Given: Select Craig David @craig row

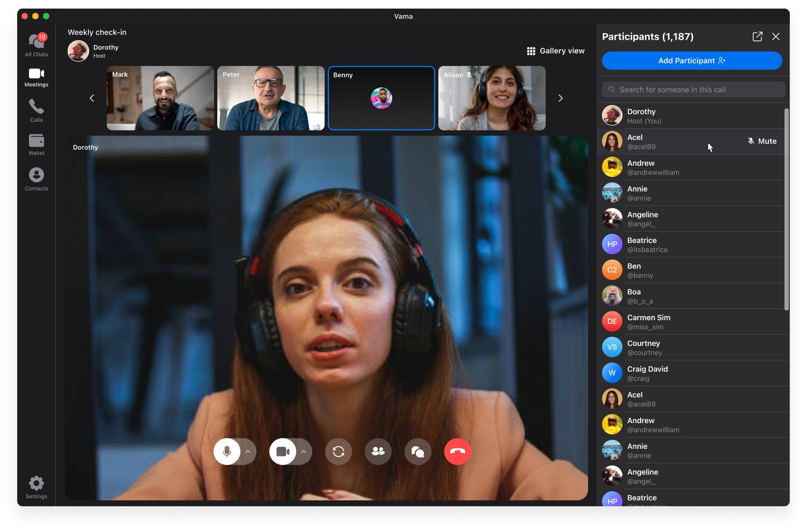Looking at the screenshot, I should (x=693, y=373).
